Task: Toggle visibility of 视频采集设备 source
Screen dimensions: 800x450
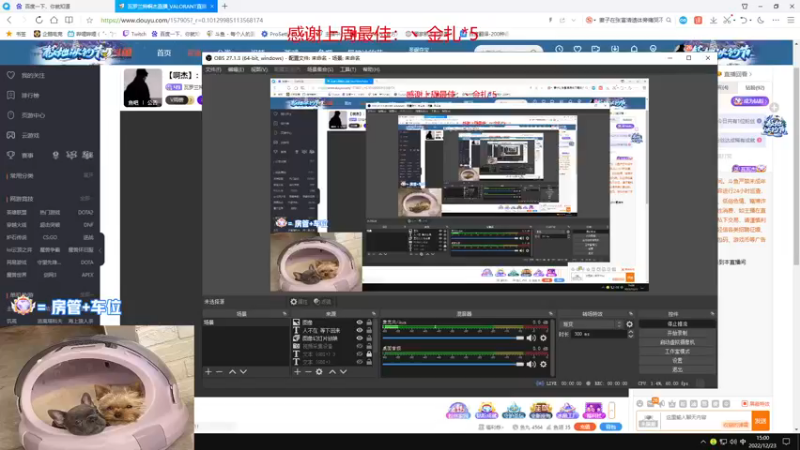Action: 359,346
